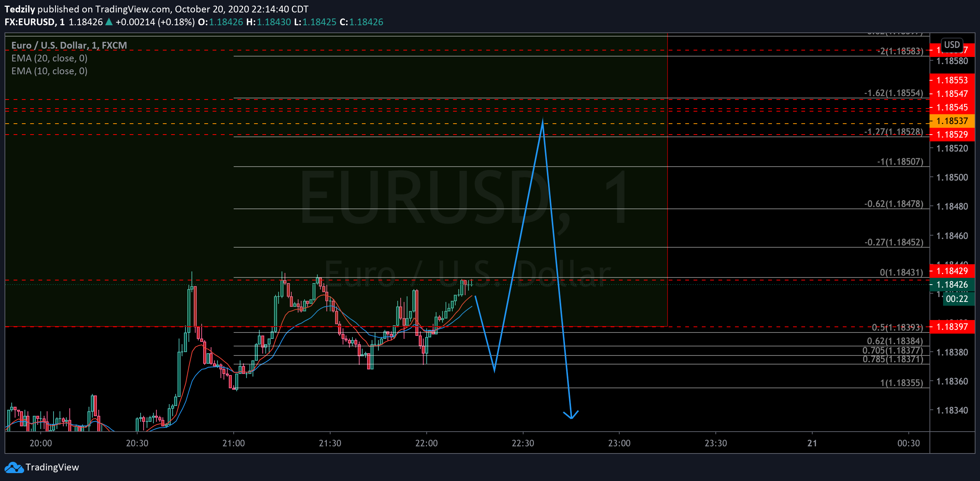This screenshot has height=481, width=980.
Task: Select the 21:00 time axis label
Action: point(234,443)
